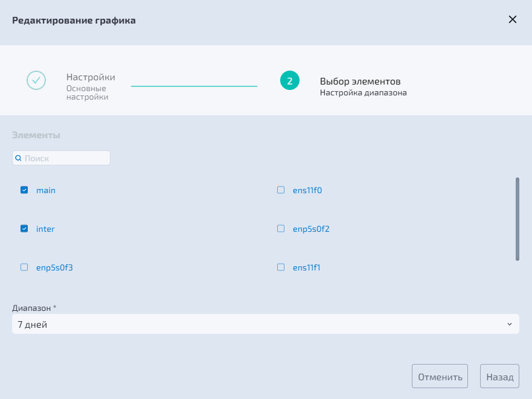Image resolution: width=532 pixels, height=399 pixels.
Task: Select step 2 circle indicator
Action: tap(290, 80)
